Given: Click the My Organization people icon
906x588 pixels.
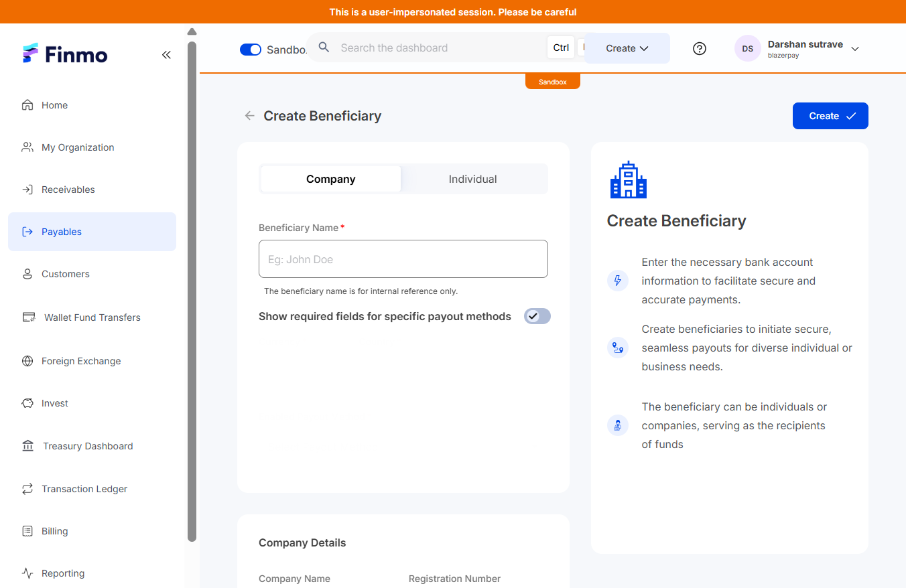Looking at the screenshot, I should (27, 147).
